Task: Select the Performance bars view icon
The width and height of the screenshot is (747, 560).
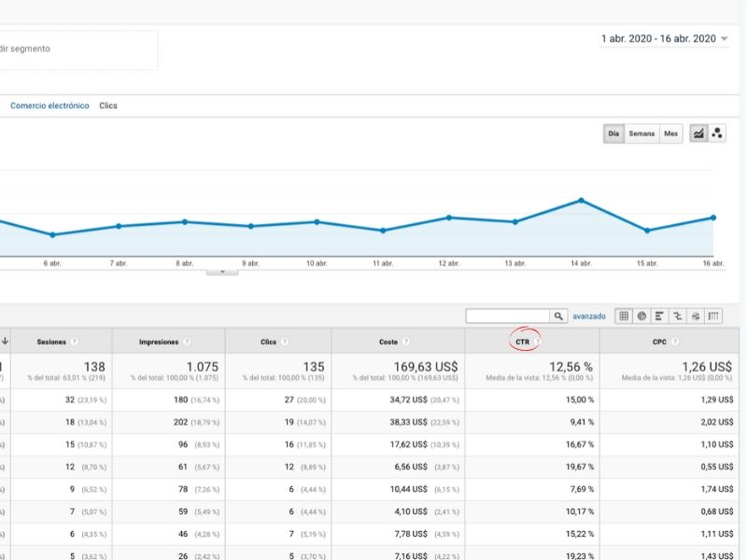Action: (659, 315)
